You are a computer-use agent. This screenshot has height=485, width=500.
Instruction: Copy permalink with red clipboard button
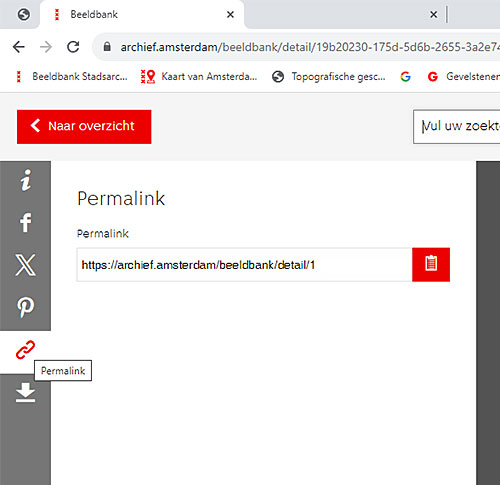[x=431, y=265]
